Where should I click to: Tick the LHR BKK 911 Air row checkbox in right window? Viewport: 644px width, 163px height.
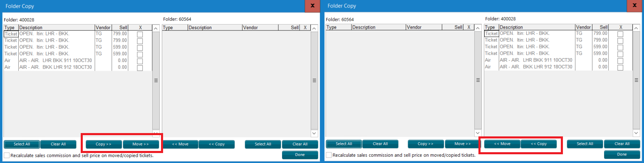pos(620,61)
